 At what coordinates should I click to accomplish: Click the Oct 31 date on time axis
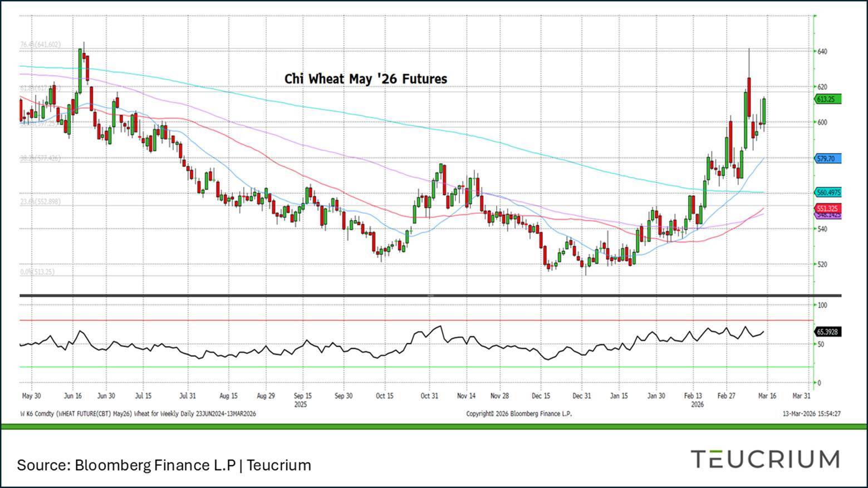(x=429, y=396)
